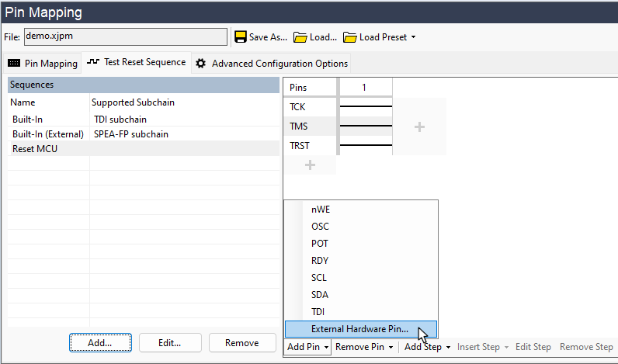Click the Remove sequence button
618x364 pixels.
[241, 342]
